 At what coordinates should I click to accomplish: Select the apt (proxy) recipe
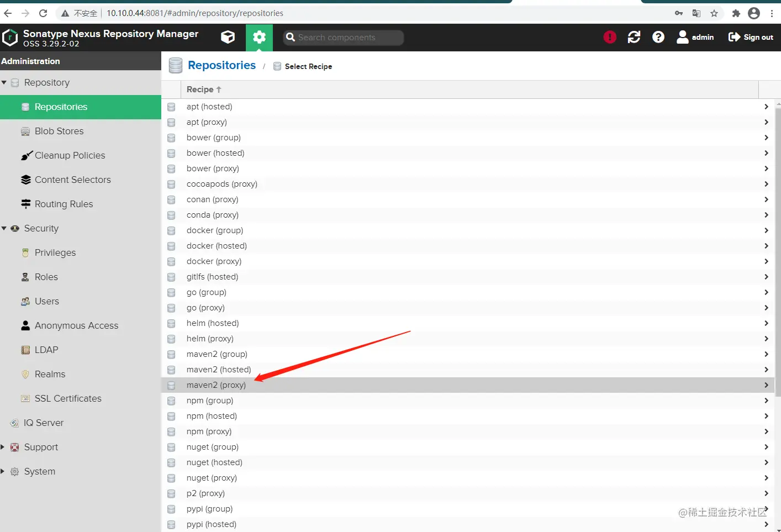468,122
